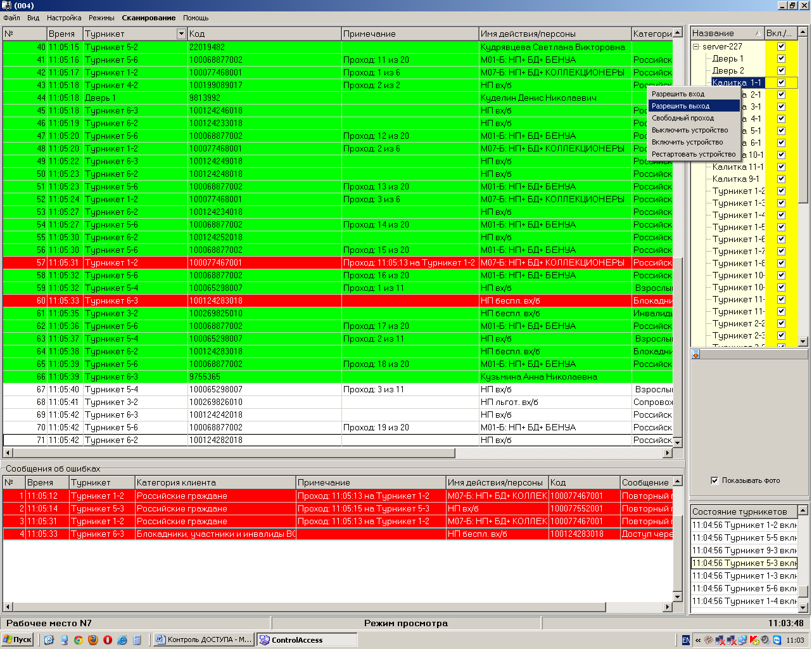The image size is (812, 649).
Task: Open the Сканирование menu
Action: pos(149,18)
